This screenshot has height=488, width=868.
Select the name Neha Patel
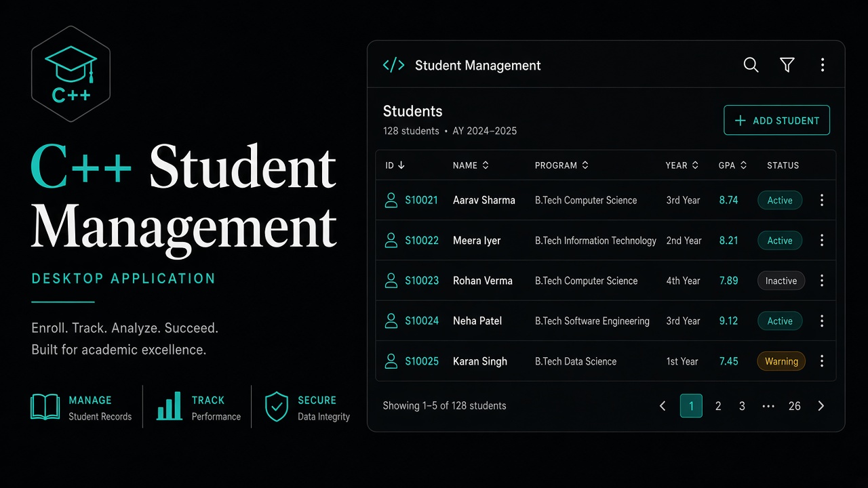(x=477, y=321)
